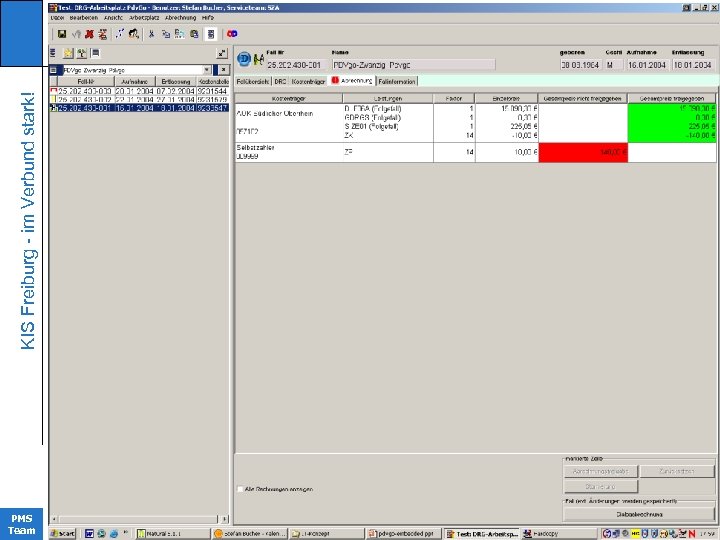720x540 pixels.
Task: Click the Entlassung column header in case list
Action: pyautogui.click(x=176, y=81)
